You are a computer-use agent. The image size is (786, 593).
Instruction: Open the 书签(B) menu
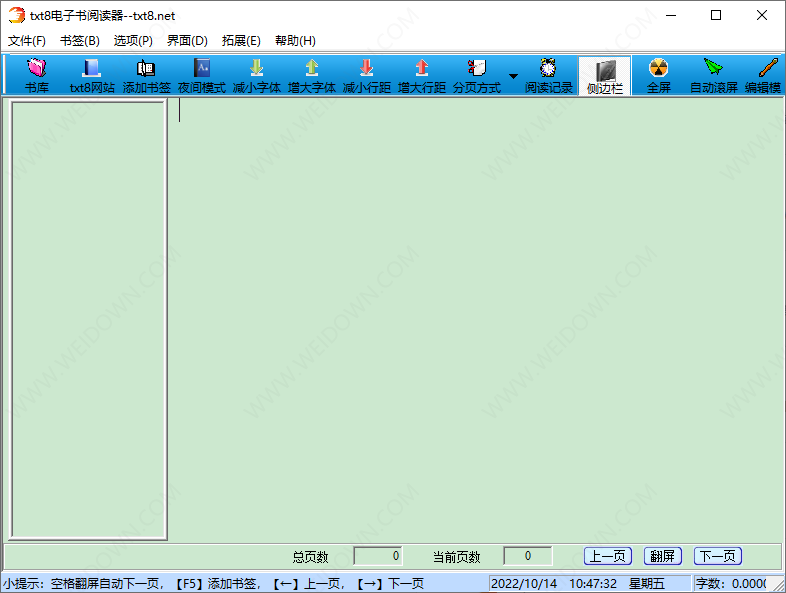point(80,41)
